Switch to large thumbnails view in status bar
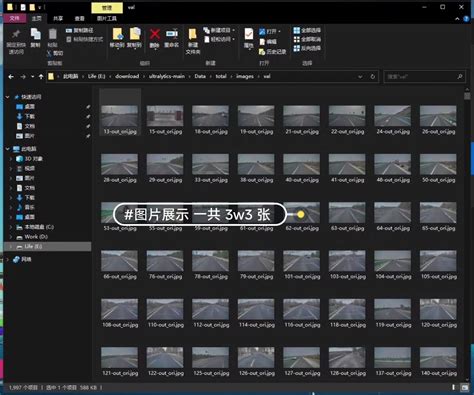 [464, 387]
